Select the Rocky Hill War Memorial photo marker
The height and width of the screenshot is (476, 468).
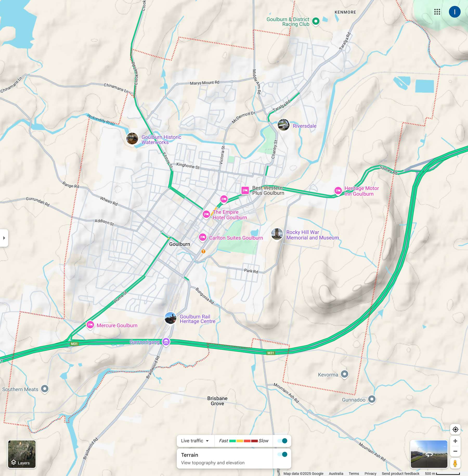[x=277, y=234]
